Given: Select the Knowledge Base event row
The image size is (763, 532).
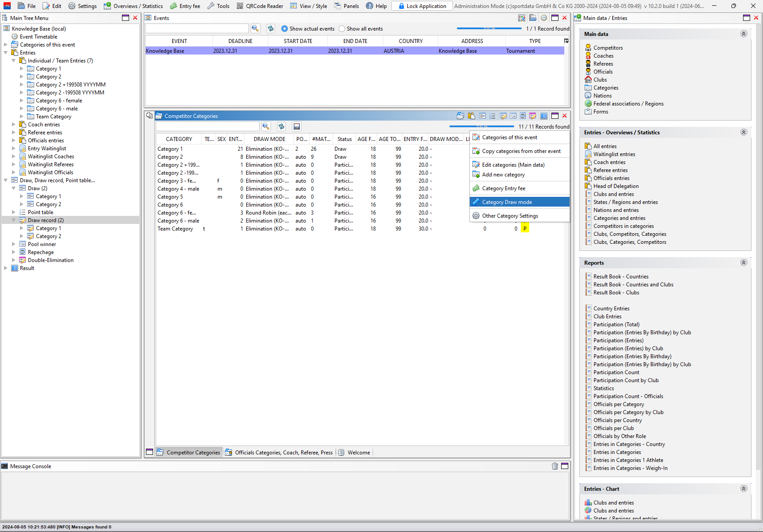Looking at the screenshot, I should [x=355, y=51].
